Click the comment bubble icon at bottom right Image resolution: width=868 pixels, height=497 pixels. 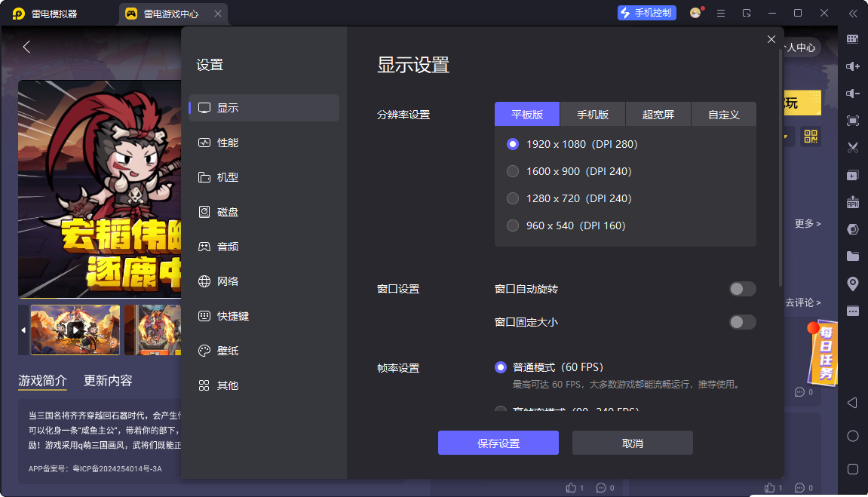point(799,488)
